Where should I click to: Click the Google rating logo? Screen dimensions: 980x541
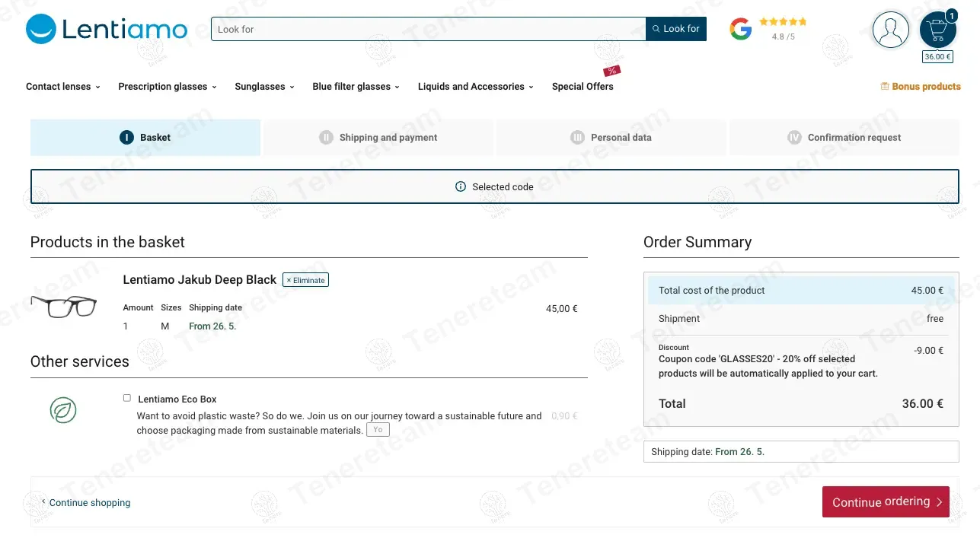(740, 30)
